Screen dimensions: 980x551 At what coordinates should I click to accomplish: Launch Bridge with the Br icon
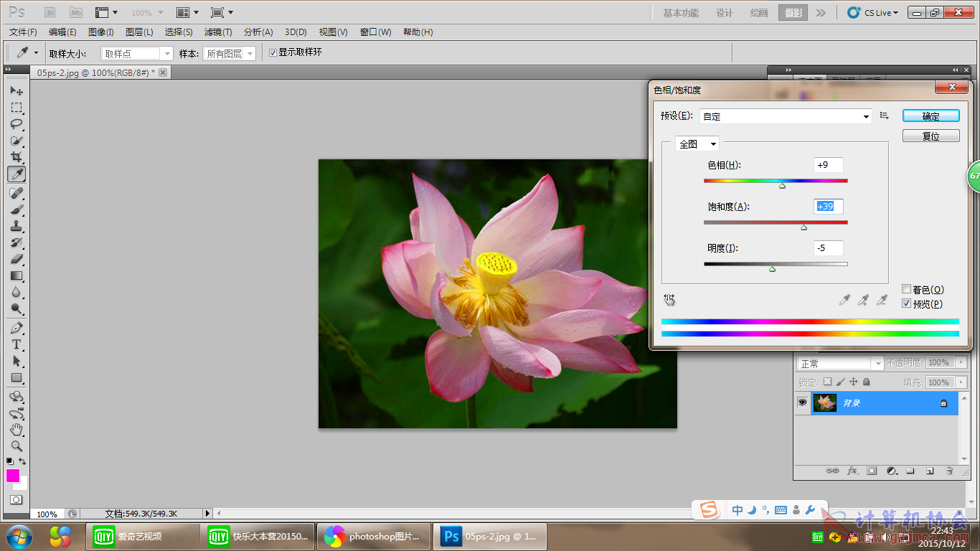click(x=50, y=12)
